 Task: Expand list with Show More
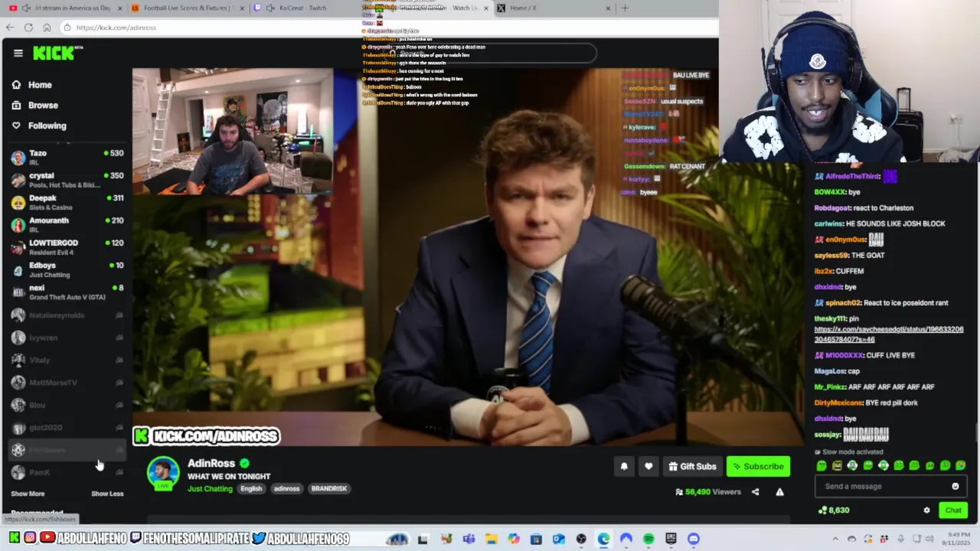click(28, 494)
